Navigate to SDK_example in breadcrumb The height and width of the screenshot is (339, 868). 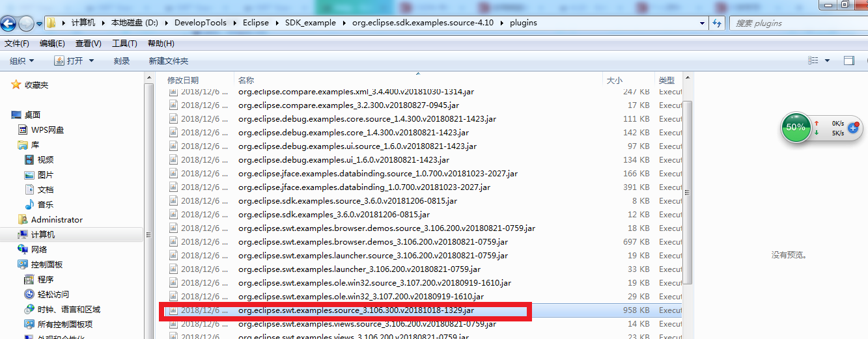pyautogui.click(x=311, y=23)
